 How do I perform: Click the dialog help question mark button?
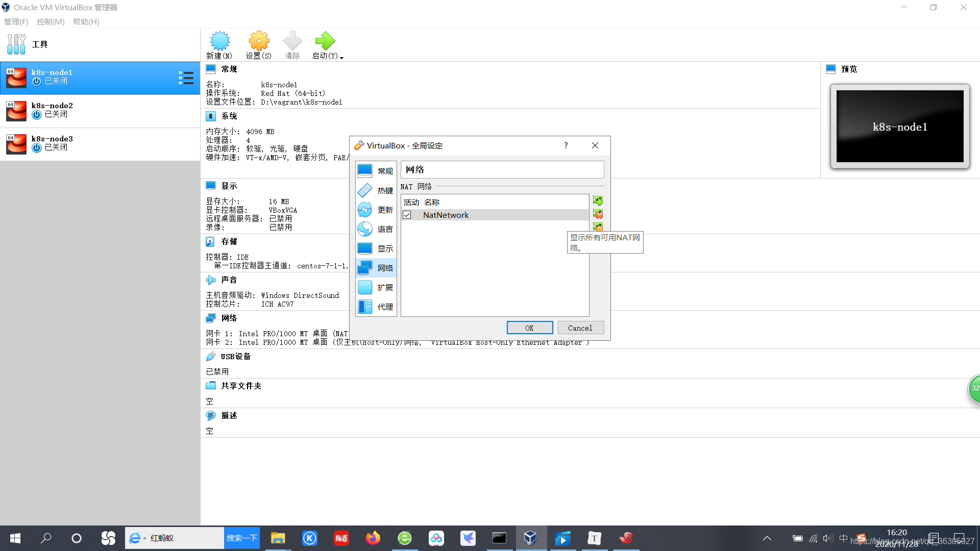(566, 146)
